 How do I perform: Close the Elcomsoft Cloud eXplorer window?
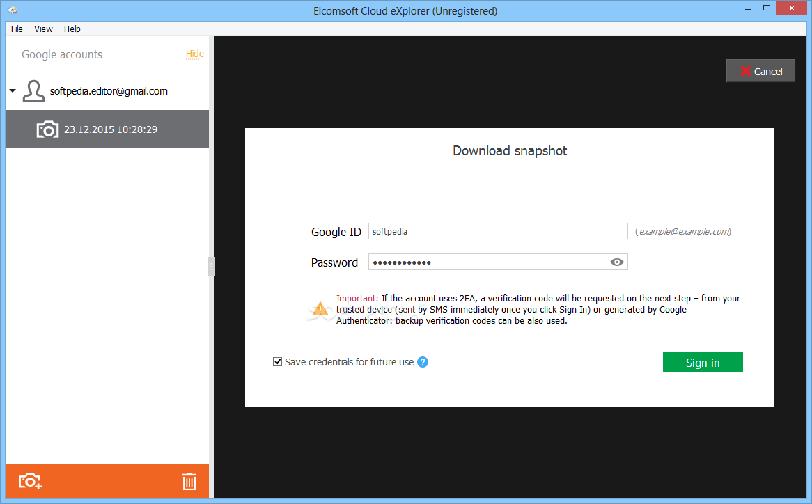point(791,8)
